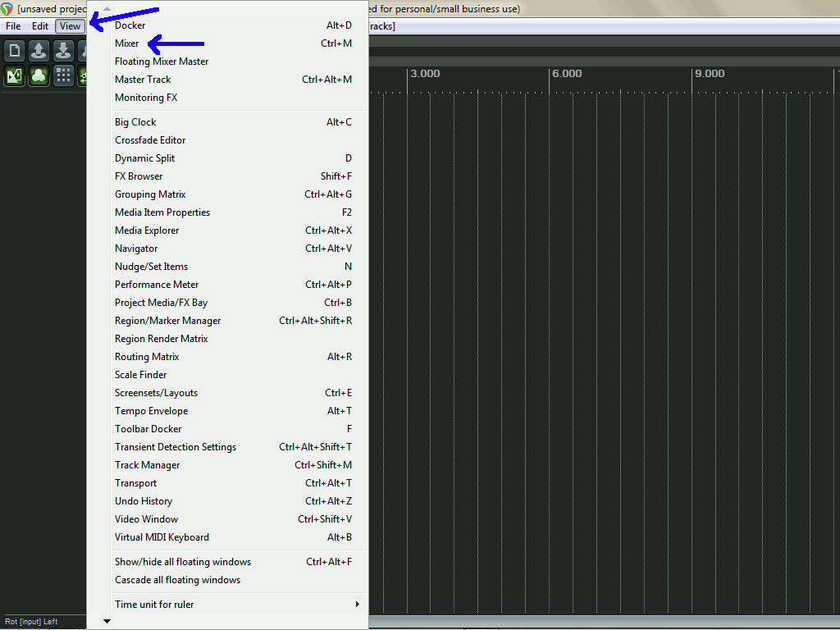The image size is (840, 630).
Task: Toggle the ripple editing squares icon
Action: 63,75
